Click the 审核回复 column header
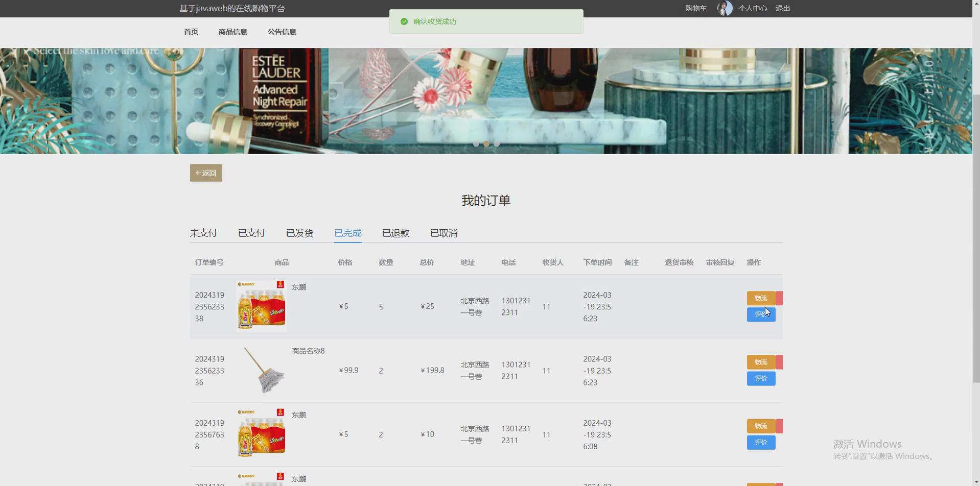This screenshot has width=980, height=486. point(720,262)
